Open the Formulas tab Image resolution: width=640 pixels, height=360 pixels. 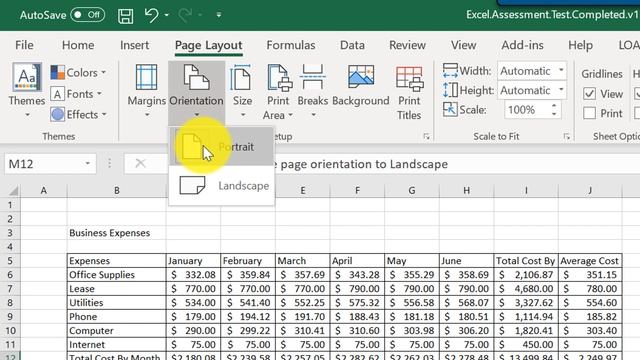291,45
